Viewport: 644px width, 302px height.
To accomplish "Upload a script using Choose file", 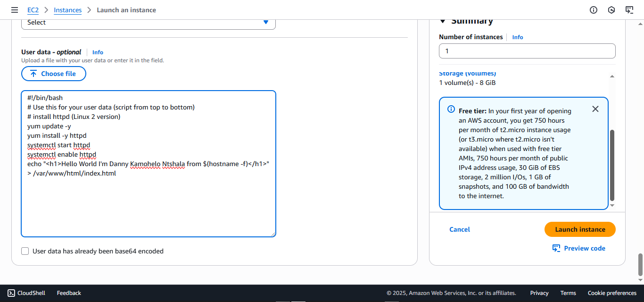I will 53,74.
